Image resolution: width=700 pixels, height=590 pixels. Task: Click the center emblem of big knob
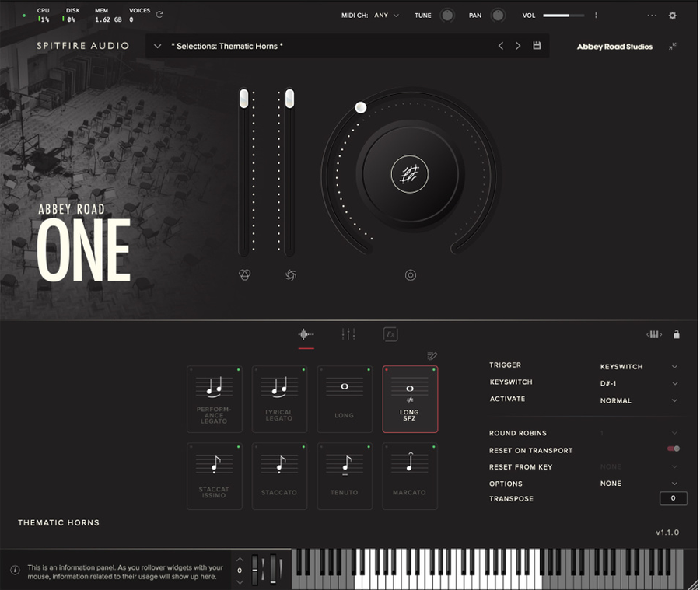tap(409, 174)
